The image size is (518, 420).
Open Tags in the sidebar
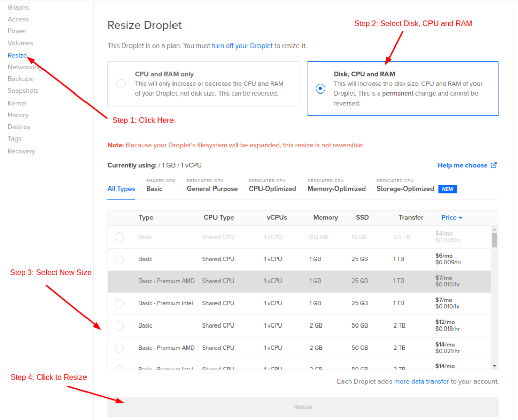15,138
